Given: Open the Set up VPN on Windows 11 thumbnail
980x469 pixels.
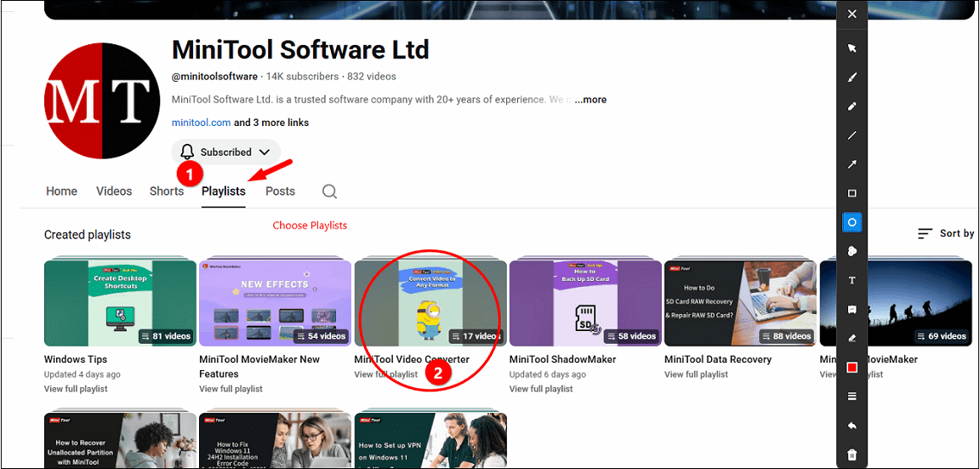Looking at the screenshot, I should 430,439.
